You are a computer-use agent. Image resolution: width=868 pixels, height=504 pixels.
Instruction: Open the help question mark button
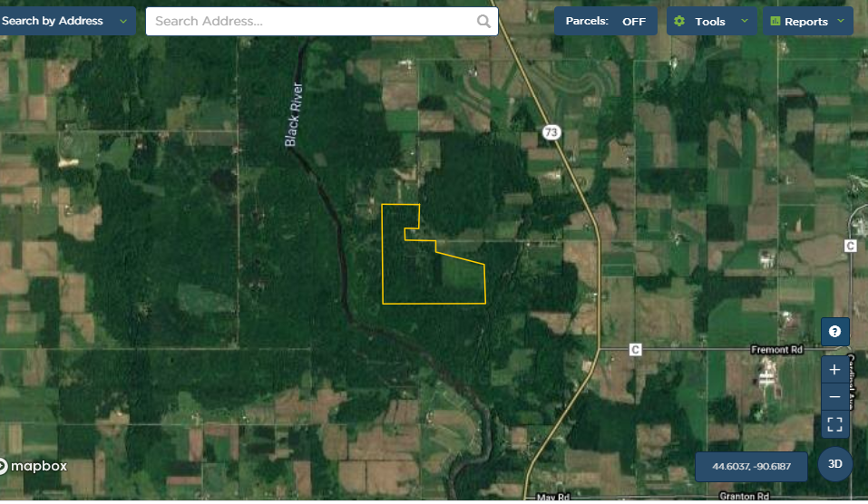click(x=834, y=332)
